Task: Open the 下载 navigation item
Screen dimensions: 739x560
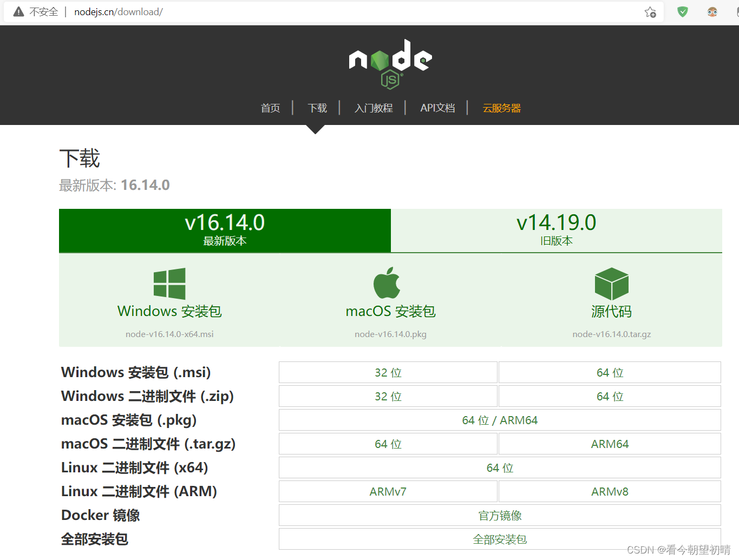Action: pos(317,108)
